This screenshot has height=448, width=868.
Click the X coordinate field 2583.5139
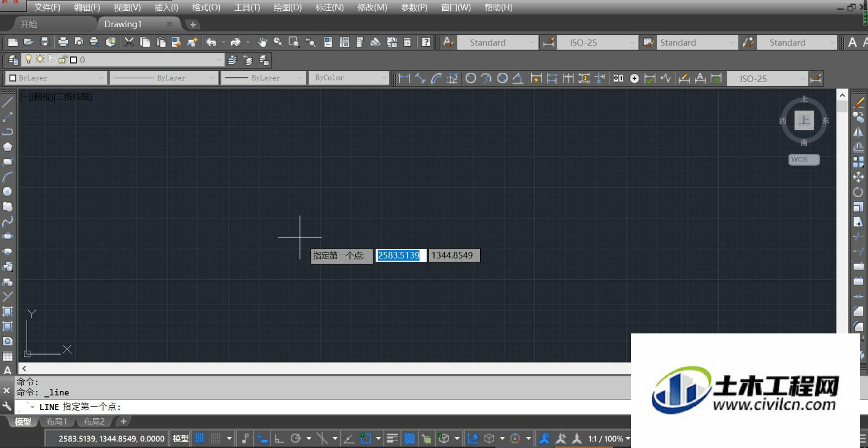[401, 255]
